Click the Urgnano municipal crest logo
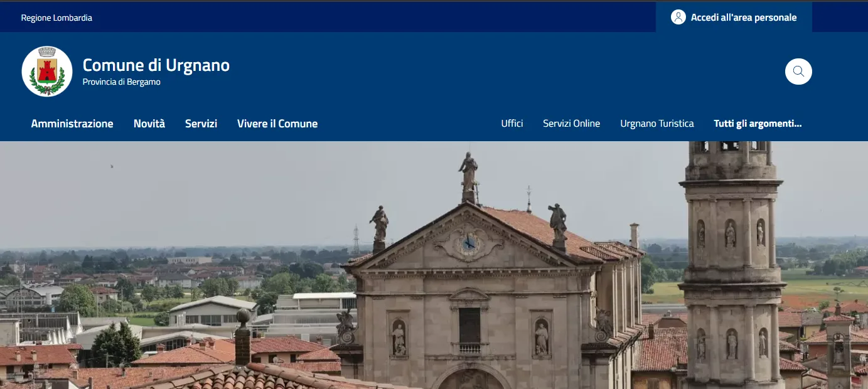Screen dimensions: 868x389 47,72
